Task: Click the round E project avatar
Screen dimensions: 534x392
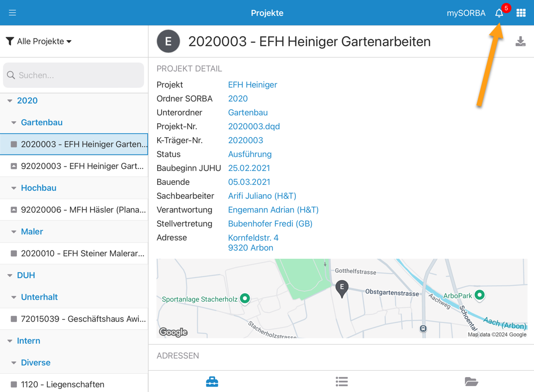Action: tap(169, 41)
